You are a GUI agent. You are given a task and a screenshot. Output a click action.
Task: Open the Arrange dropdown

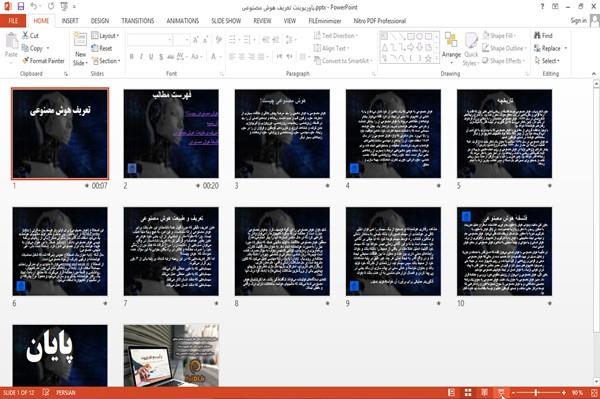pyautogui.click(x=451, y=48)
